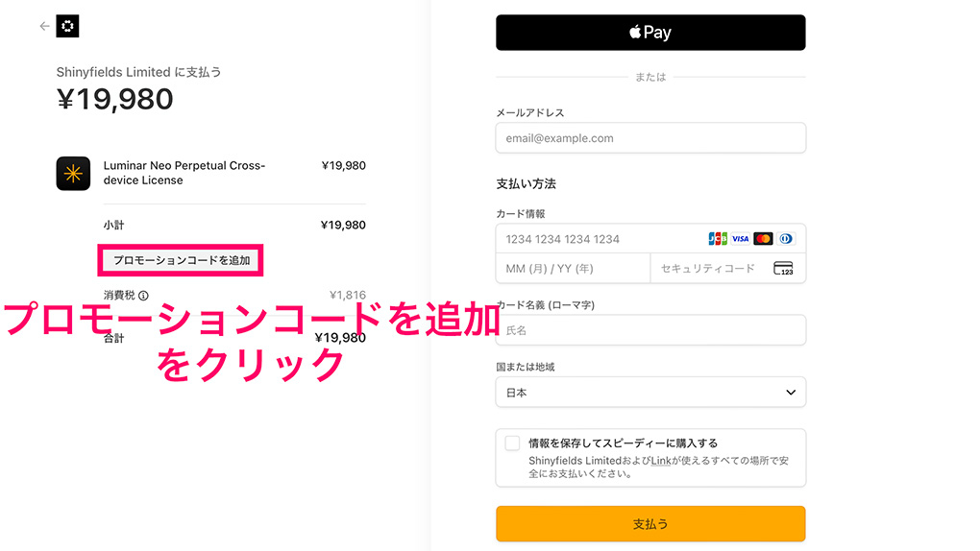Click the back arrow icon
The image size is (980, 551).
[44, 27]
